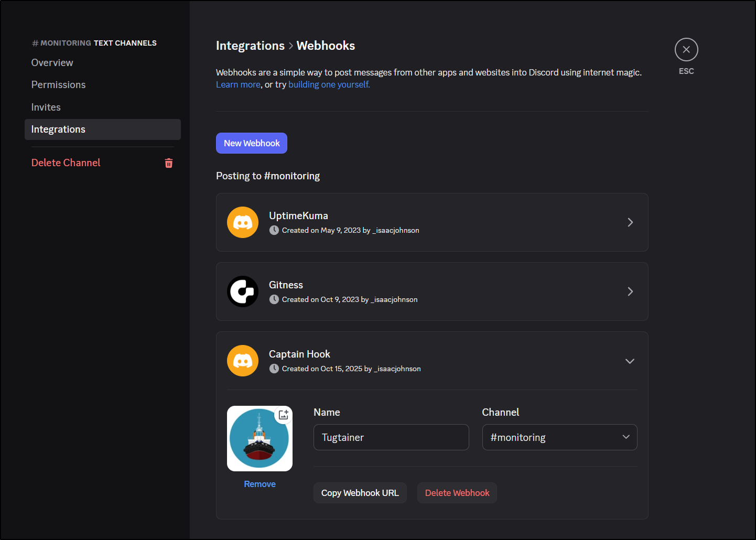This screenshot has width=756, height=540.
Task: Select Integrations in the sidebar
Action: [58, 129]
